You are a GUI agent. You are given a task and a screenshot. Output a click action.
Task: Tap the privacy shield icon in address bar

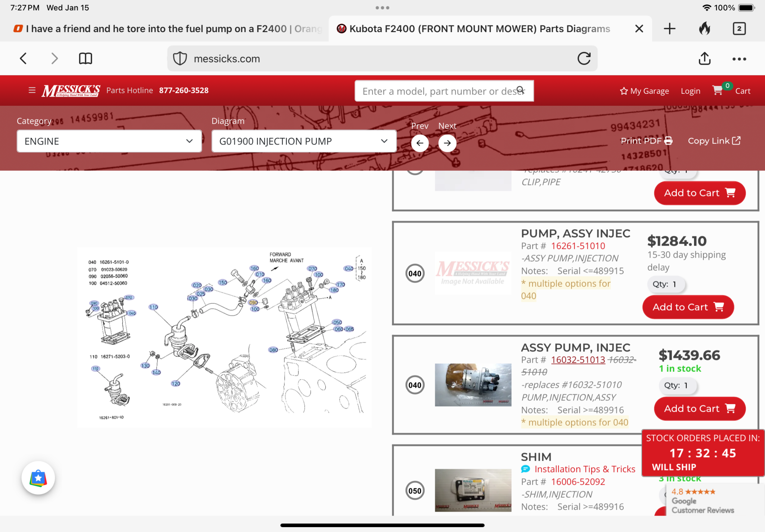click(x=180, y=59)
